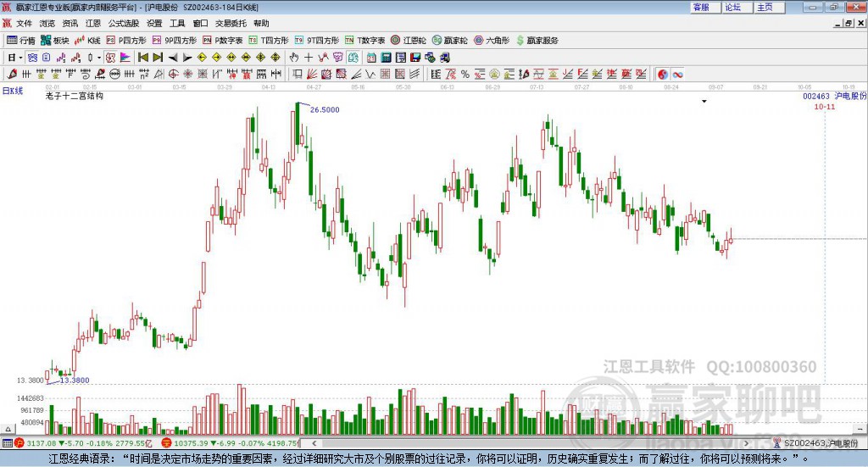Open the 帮助 menu
This screenshot has height=467, width=868.
[x=261, y=23]
